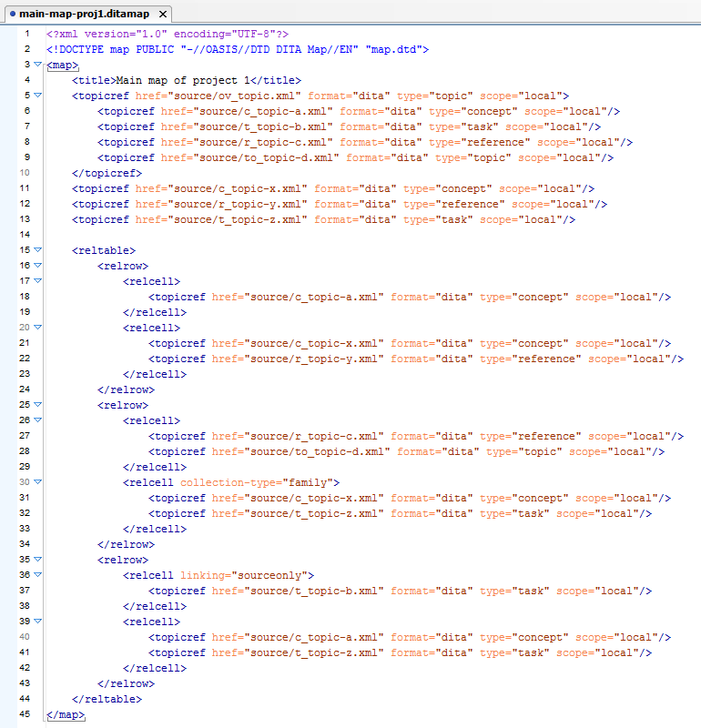Collapse the second relrow on line 25
The image size is (701, 728).
coord(37,405)
